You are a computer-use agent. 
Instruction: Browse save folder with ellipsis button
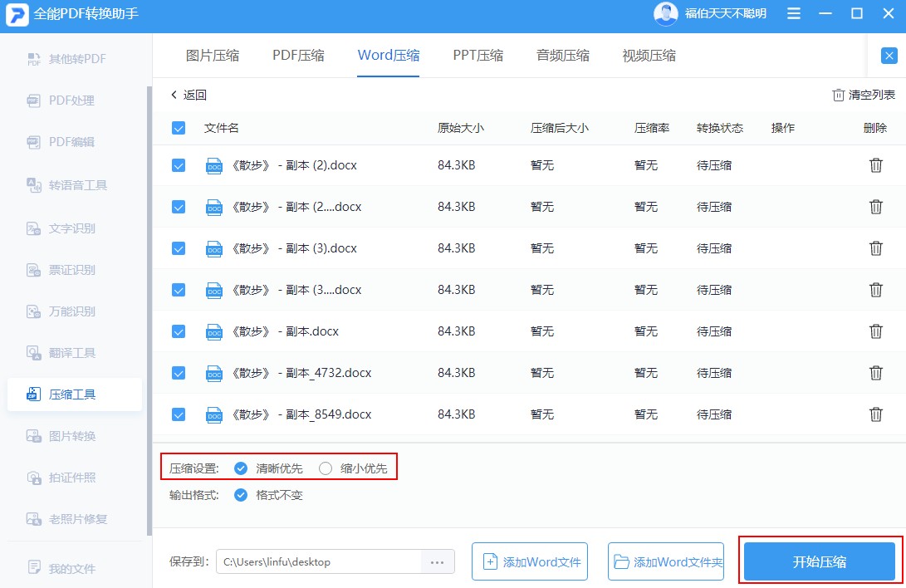point(438,562)
